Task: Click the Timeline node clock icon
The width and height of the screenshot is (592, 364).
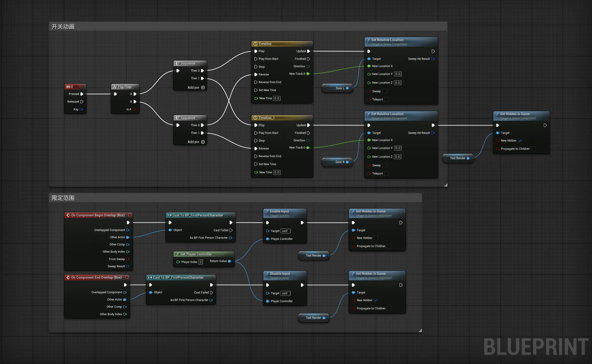Action: (255, 44)
